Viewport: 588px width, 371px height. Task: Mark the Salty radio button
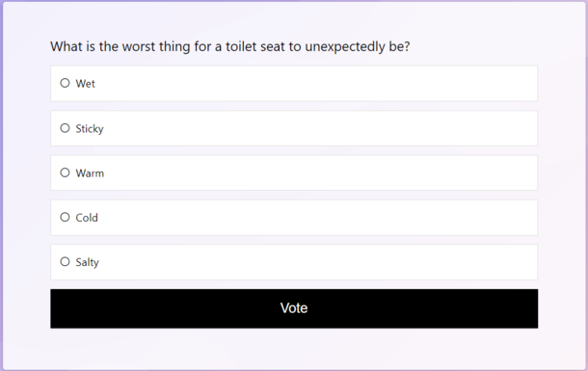point(65,261)
